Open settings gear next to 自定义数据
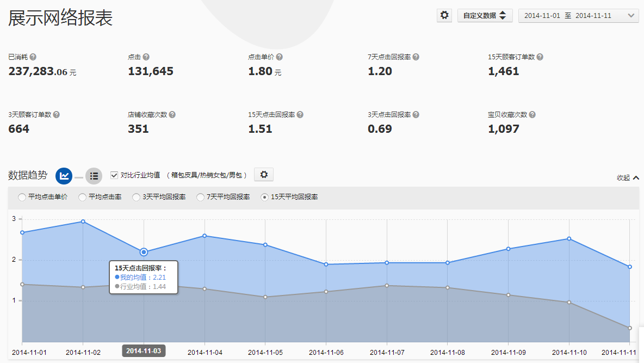Screen dimensions: 644x363 pyautogui.click(x=444, y=16)
